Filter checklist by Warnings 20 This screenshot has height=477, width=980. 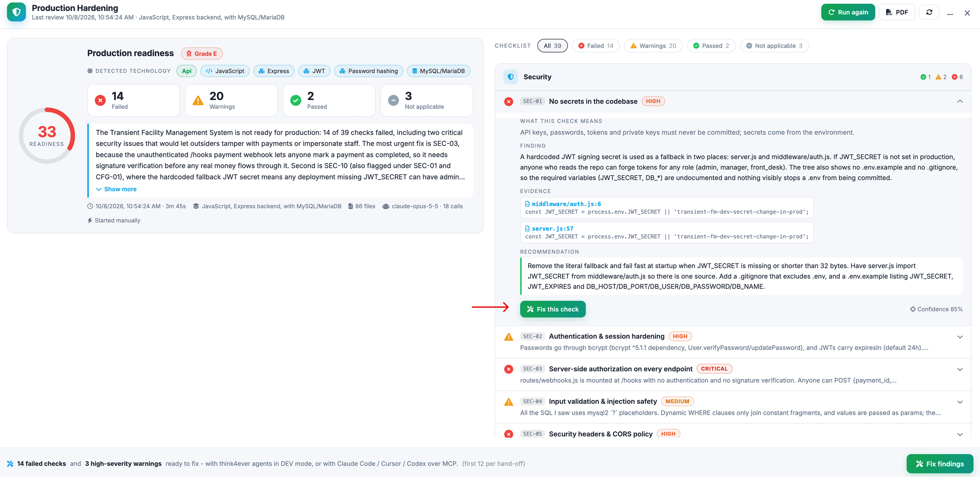[653, 46]
